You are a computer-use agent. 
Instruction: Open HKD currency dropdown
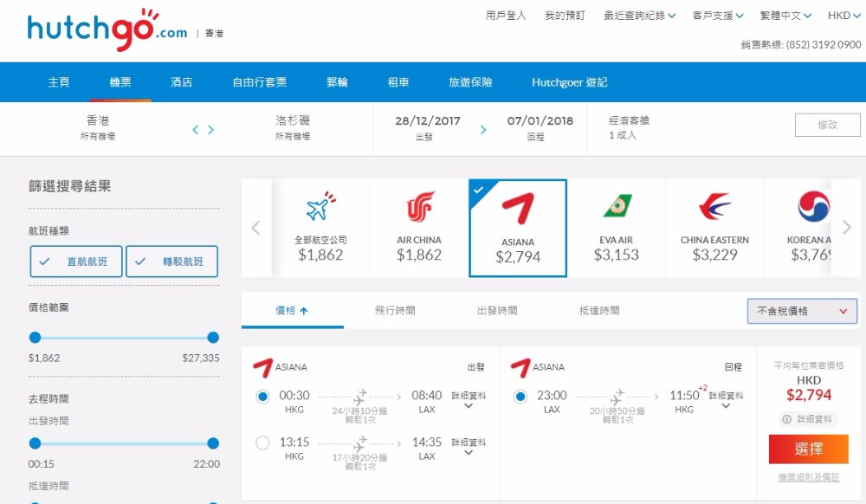coord(843,16)
